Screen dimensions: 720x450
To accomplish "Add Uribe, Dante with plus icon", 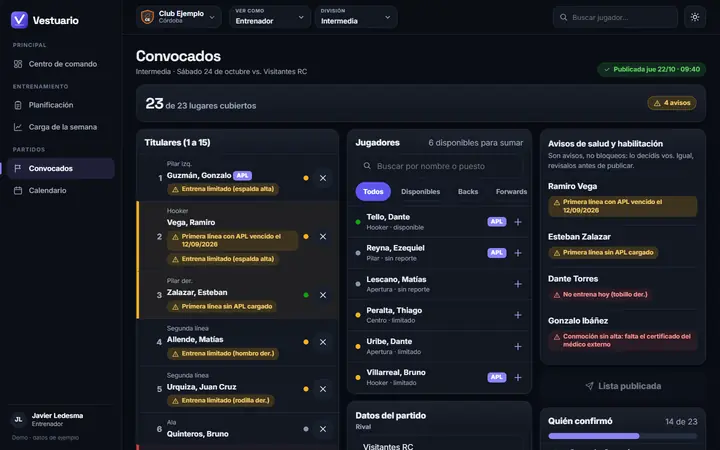I will 518,346.
